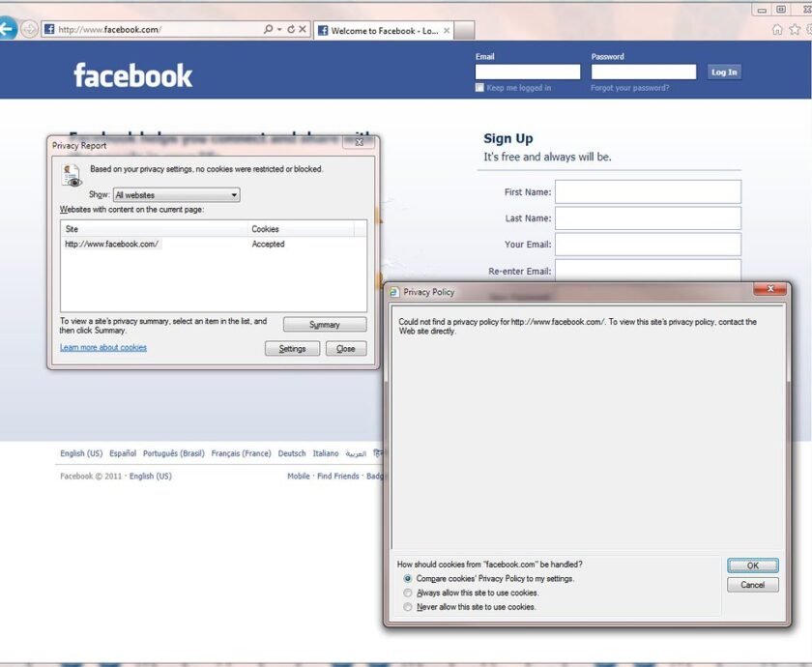Open Forgot your password link
Screen dimensions: 812x667
pyautogui.click(x=629, y=88)
